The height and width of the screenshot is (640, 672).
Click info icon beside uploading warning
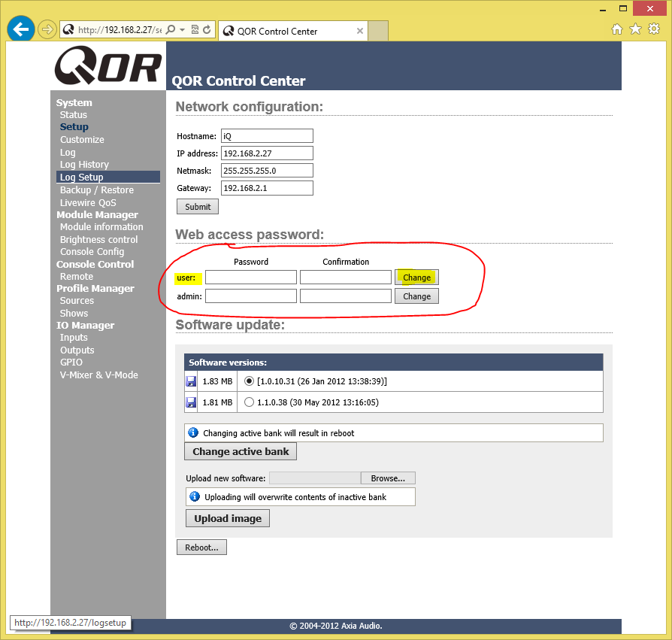(195, 496)
